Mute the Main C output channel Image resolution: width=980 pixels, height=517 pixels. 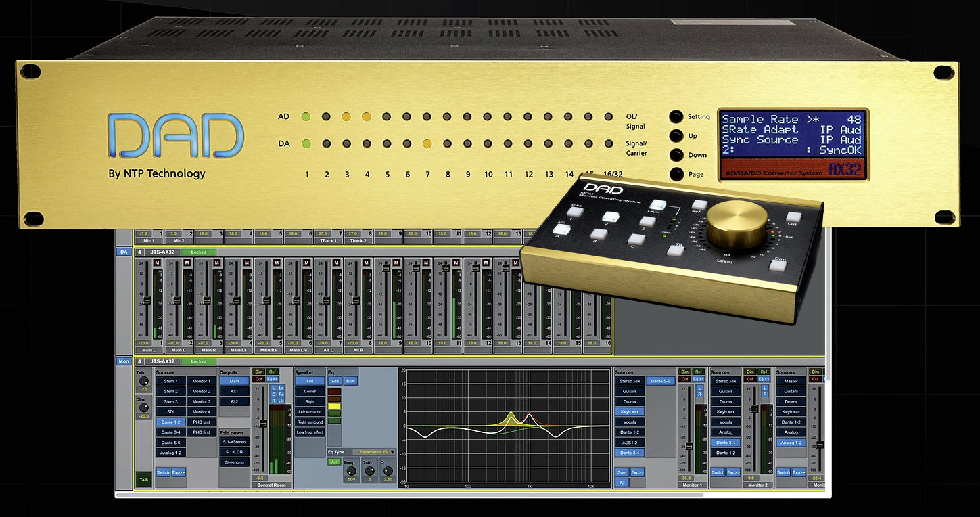187,263
